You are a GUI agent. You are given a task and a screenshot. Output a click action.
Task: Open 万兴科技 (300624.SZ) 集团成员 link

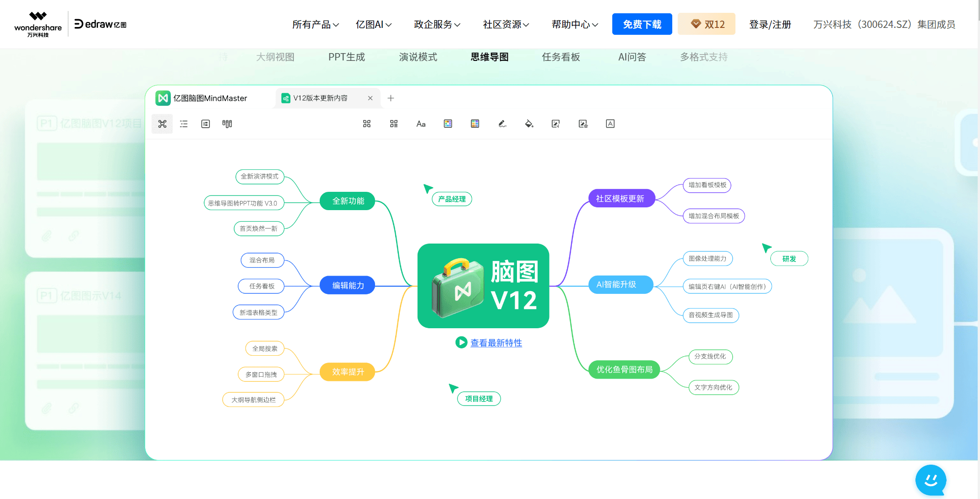coord(884,24)
